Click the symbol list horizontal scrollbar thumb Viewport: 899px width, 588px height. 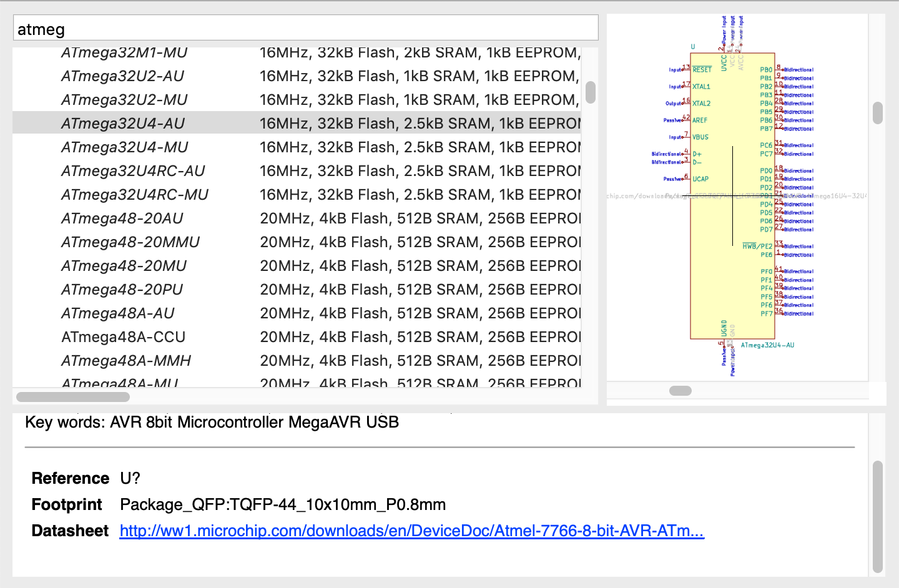point(73,396)
